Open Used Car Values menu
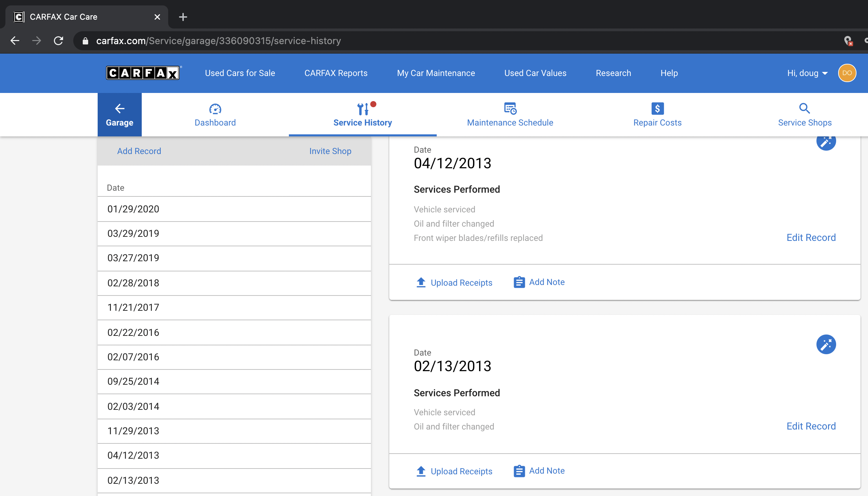 pos(535,73)
